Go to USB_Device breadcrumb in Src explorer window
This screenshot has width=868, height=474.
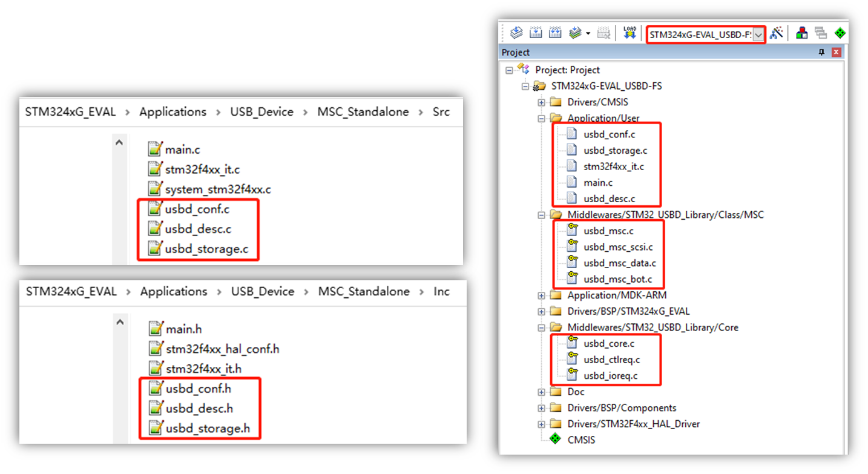pyautogui.click(x=262, y=112)
